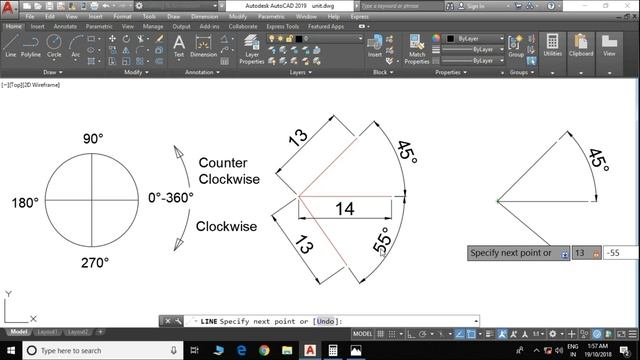Click the Windows search box on the taskbar

pyautogui.click(x=102, y=351)
